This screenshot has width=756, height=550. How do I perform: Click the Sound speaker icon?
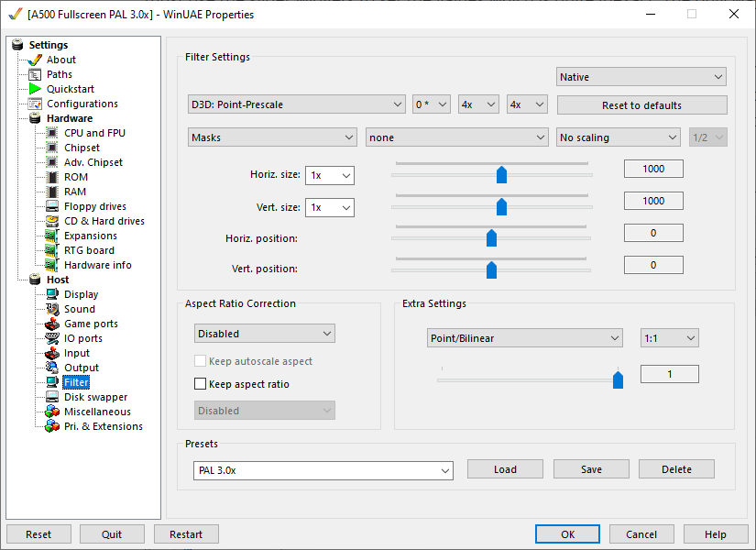(x=52, y=309)
